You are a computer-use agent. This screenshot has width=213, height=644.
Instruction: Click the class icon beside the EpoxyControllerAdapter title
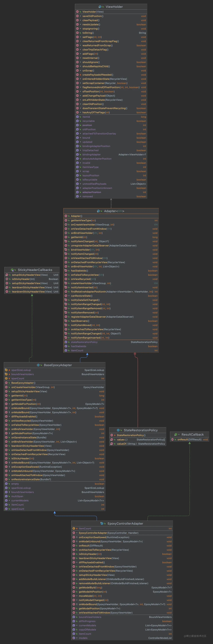[x=102, y=524]
